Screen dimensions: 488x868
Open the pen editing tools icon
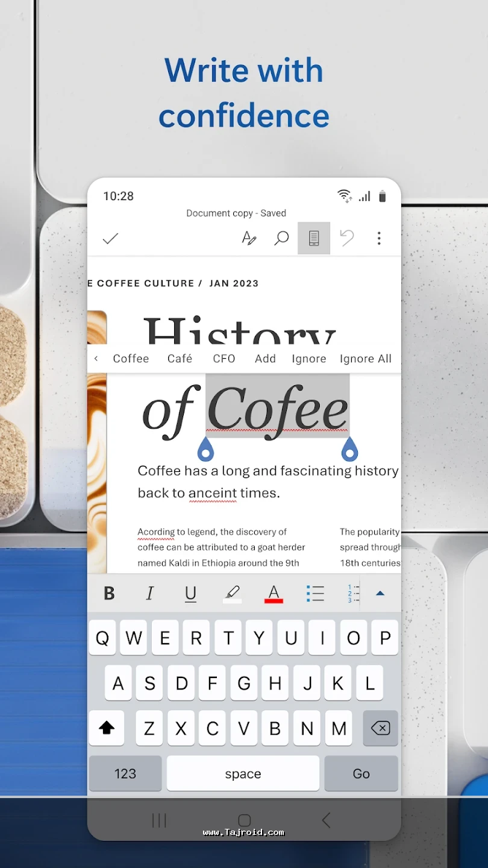pos(249,239)
